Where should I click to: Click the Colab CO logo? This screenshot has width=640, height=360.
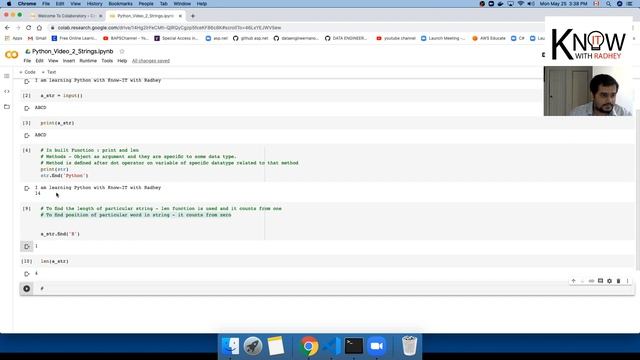point(11,55)
